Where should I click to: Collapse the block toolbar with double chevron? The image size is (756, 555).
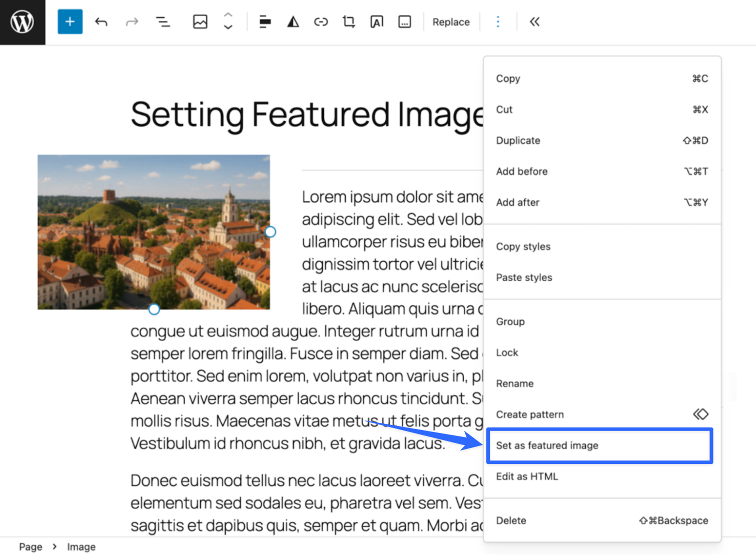(535, 22)
